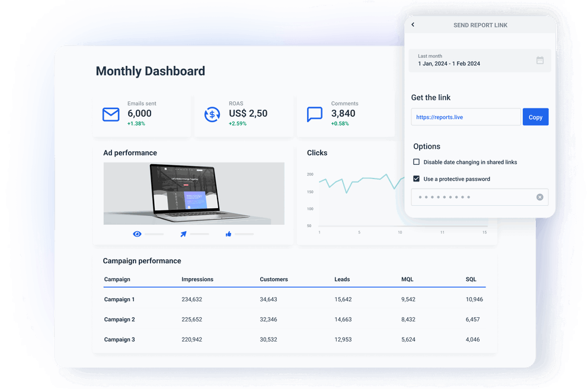Click the thumbs-up icon below the ad preview
The image size is (588, 389).
click(228, 234)
